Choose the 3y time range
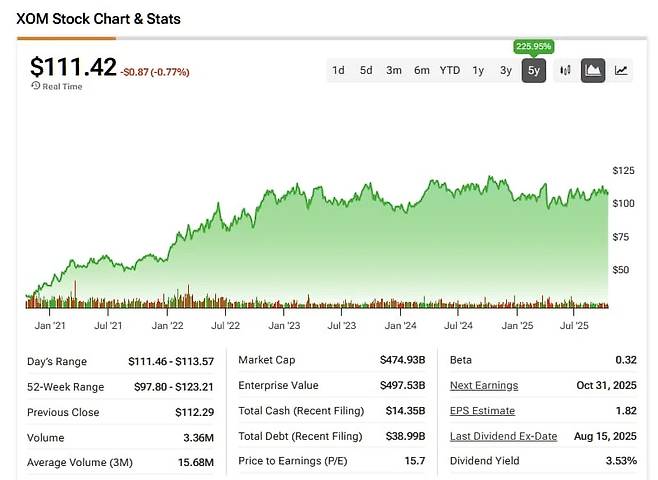Screen dimensions: 658x480 click(506, 70)
